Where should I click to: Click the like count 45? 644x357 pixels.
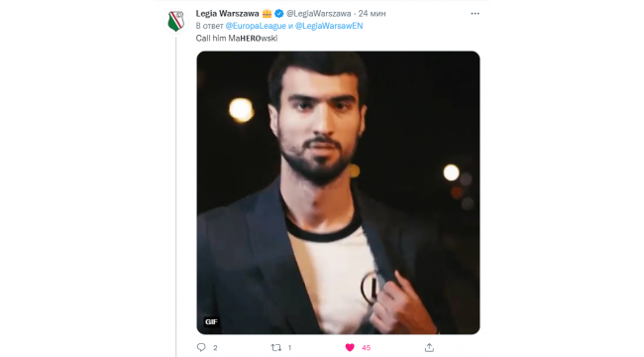click(366, 348)
